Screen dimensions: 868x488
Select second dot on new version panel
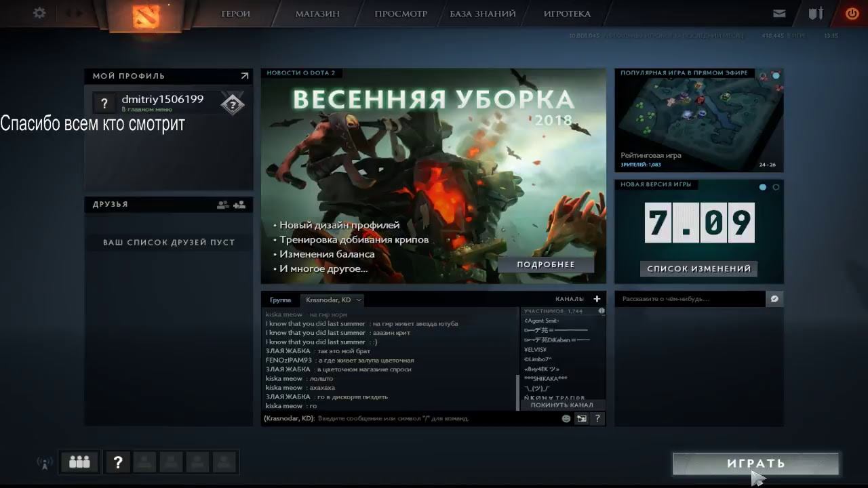pyautogui.click(x=776, y=187)
